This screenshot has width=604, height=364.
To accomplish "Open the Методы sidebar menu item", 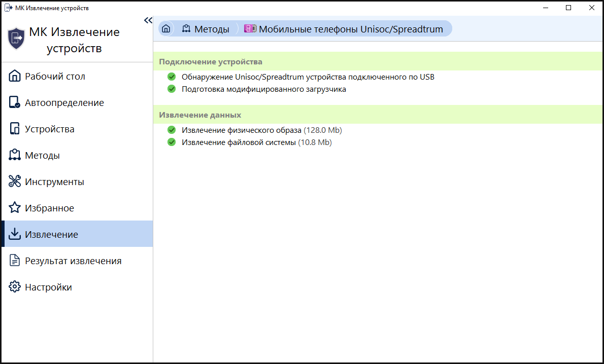I will [42, 156].
